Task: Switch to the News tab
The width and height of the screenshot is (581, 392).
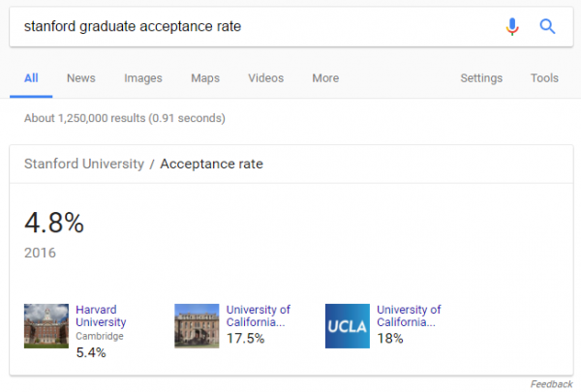Action: pyautogui.click(x=80, y=78)
